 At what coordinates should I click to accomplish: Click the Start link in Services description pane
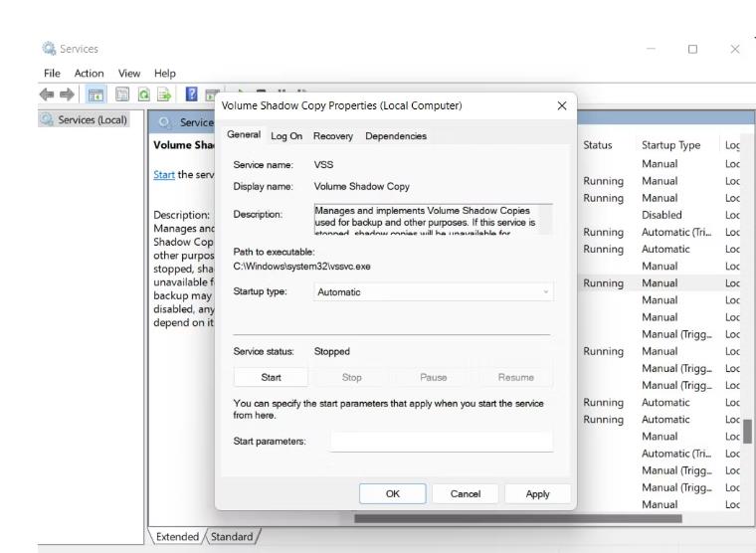164,174
